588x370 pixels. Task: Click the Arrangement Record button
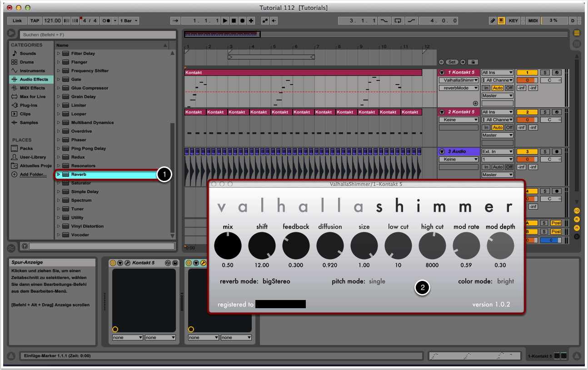click(x=242, y=21)
